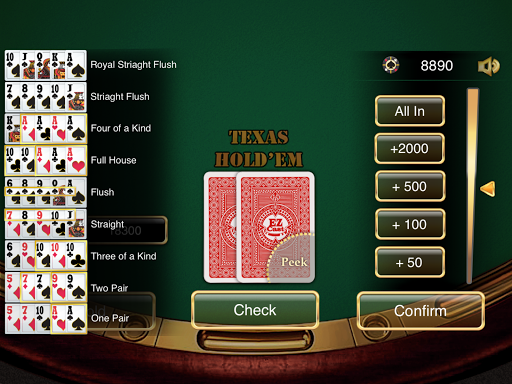The image size is (512, 384).
Task: Select the Flush hand example cards
Action: (x=46, y=192)
